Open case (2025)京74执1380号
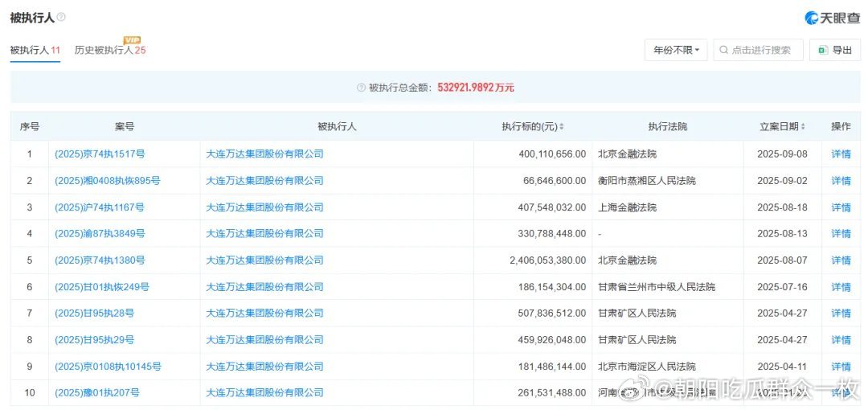This screenshot has height=410, width=868. point(100,260)
